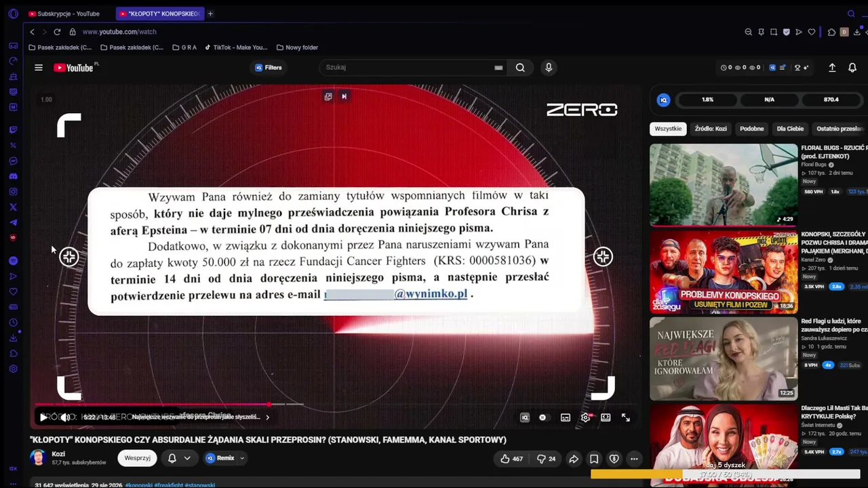Open the YouTube hamburger guide menu
Screen dimensions: 868x488
39,68
